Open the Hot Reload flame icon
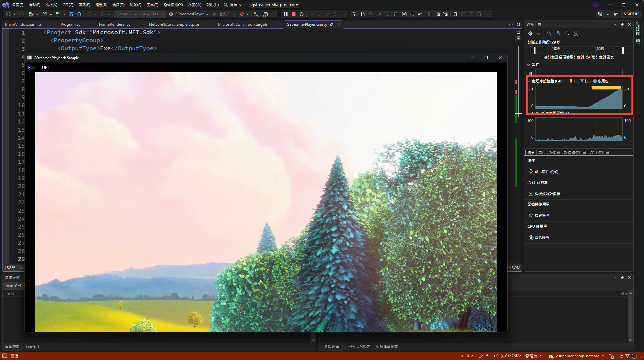 point(242,14)
